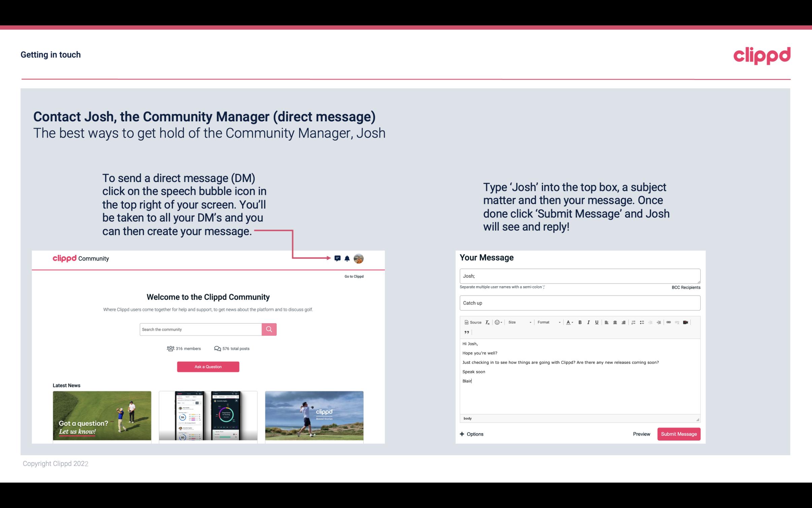Click the community search input field
The height and width of the screenshot is (508, 812).
pyautogui.click(x=200, y=329)
